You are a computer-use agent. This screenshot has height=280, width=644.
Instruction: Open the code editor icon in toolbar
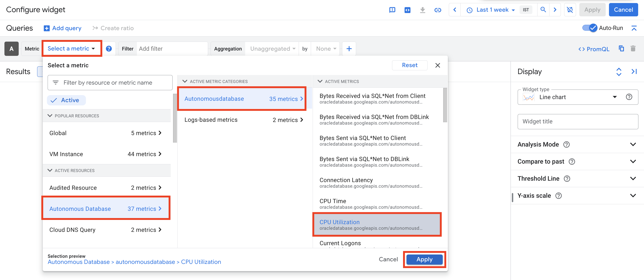pos(407,10)
